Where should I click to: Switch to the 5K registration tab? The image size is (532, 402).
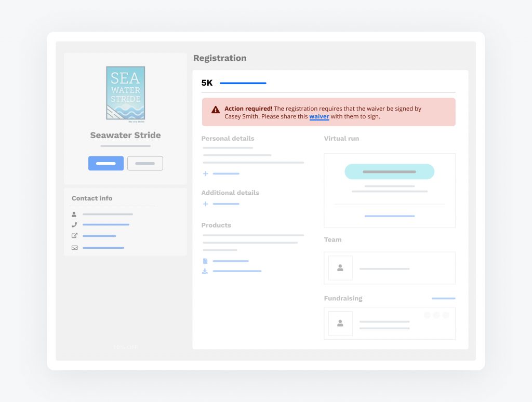coord(207,83)
